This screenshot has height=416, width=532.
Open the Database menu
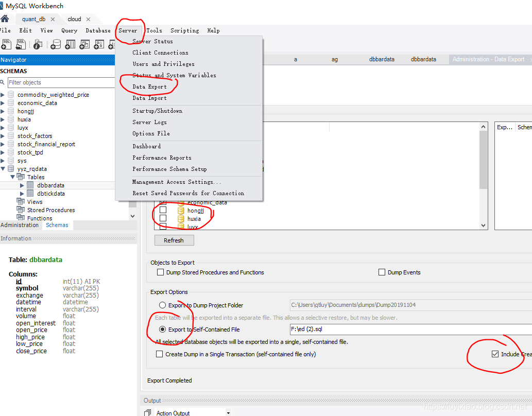pos(98,30)
